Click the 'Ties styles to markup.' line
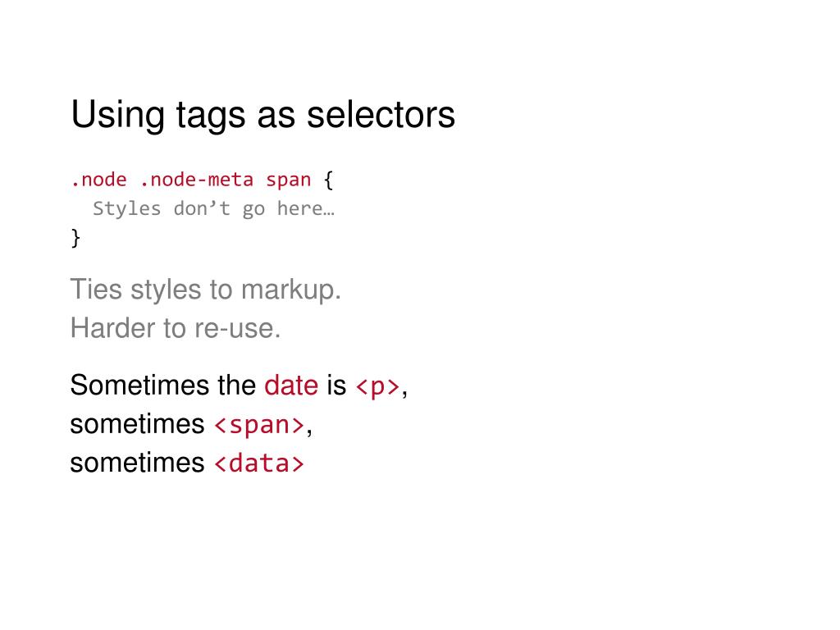This screenshot has height=630, width=840. [x=205, y=290]
